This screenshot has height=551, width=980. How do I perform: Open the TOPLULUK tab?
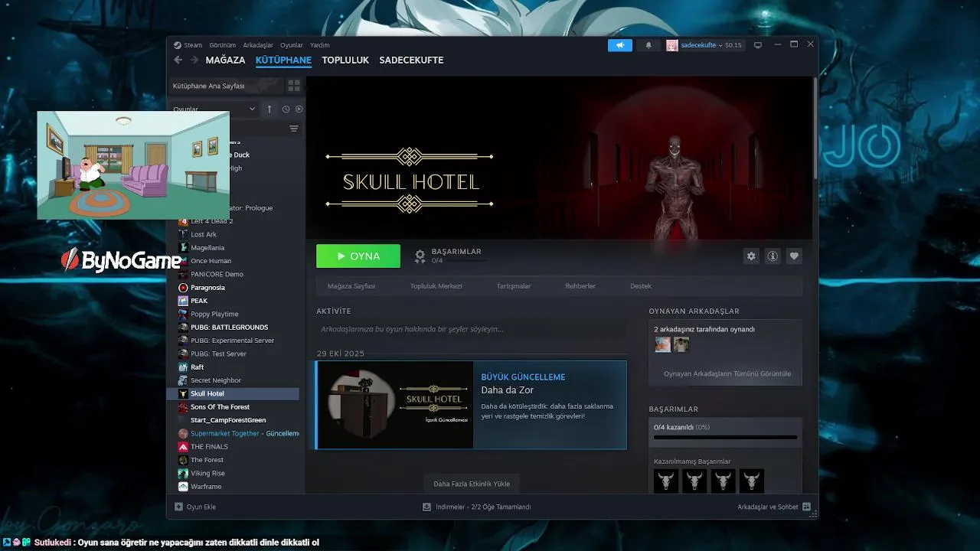point(345,60)
